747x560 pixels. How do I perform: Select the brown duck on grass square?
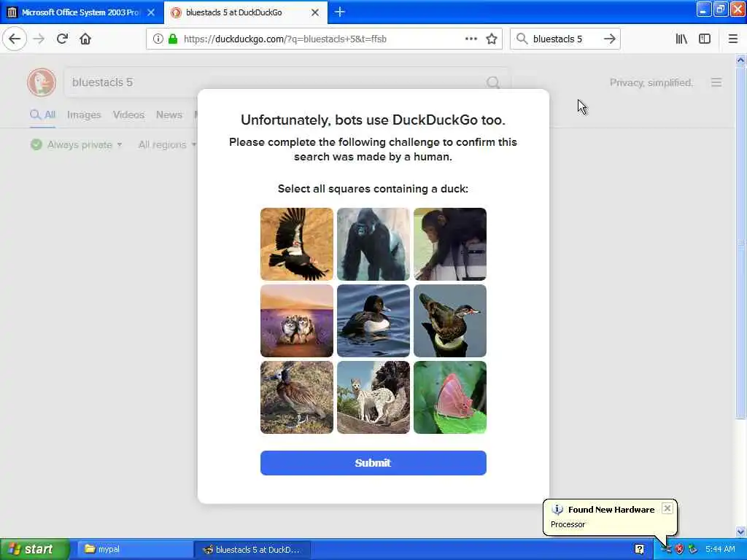[297, 397]
